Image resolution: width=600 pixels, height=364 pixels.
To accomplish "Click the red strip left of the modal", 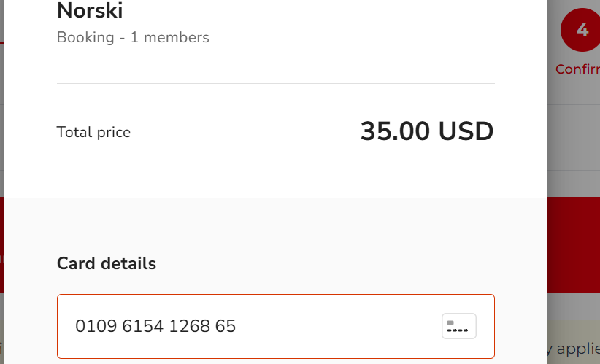I will 2,248.
